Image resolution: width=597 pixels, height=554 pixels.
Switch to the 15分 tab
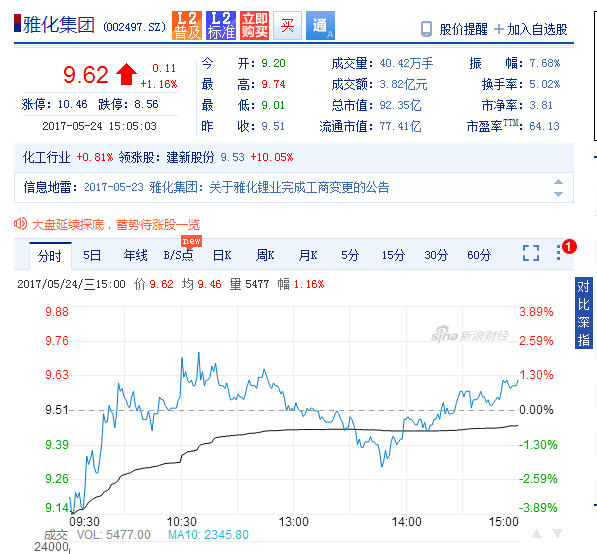pos(393,255)
